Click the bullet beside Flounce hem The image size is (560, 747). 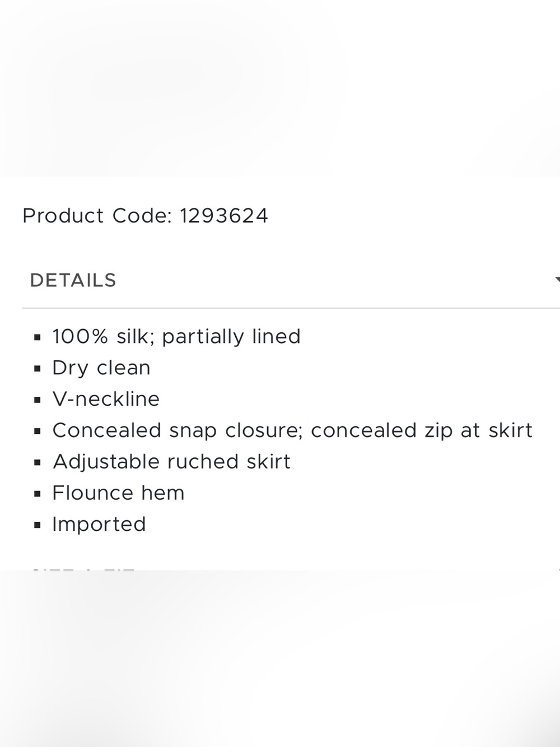tap(38, 494)
